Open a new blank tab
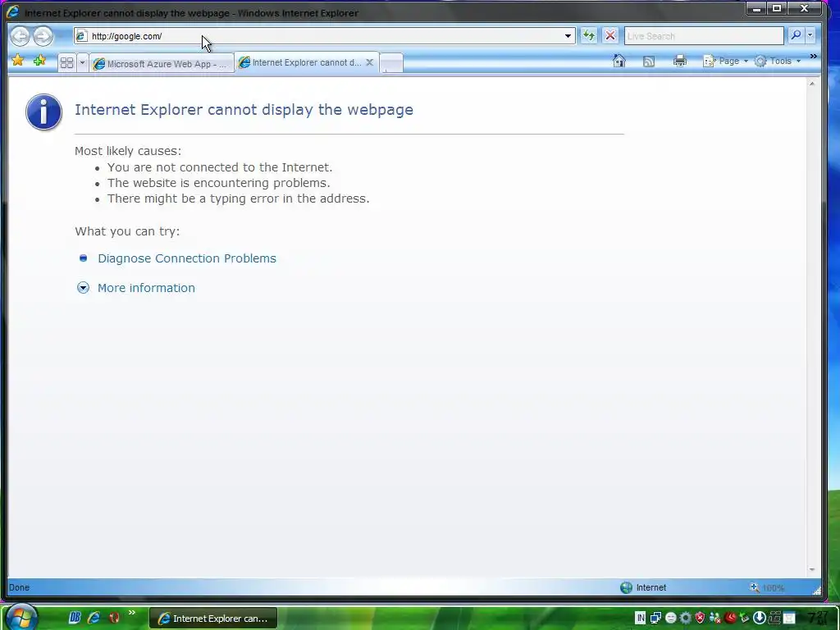The height and width of the screenshot is (630, 840). (x=391, y=64)
